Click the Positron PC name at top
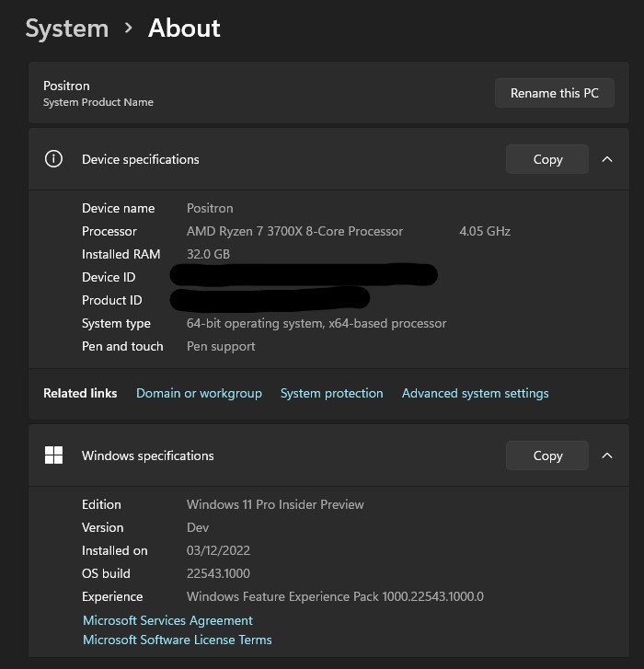This screenshot has width=644, height=669. 66,86
